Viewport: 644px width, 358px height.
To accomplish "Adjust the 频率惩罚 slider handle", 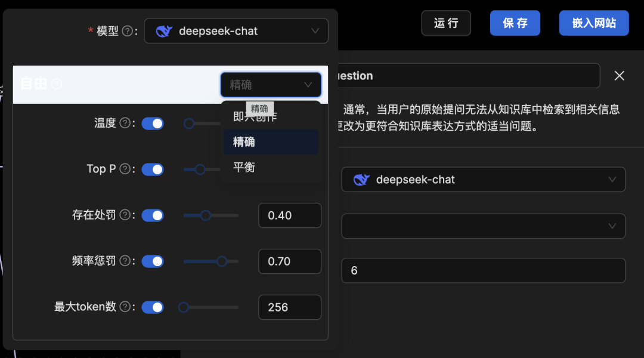I will pos(222,261).
